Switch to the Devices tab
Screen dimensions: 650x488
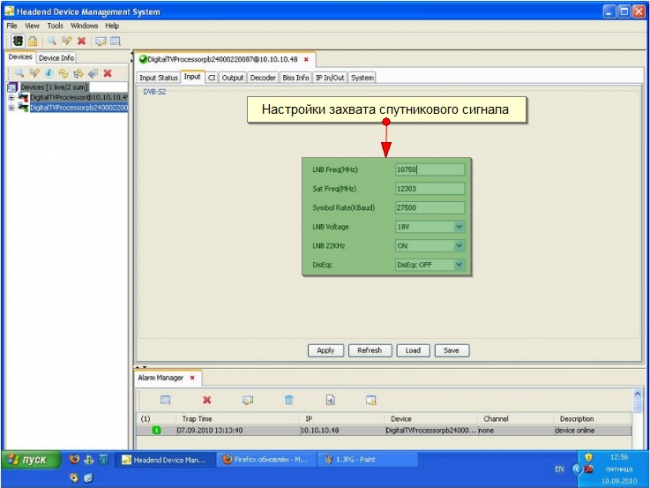point(20,57)
